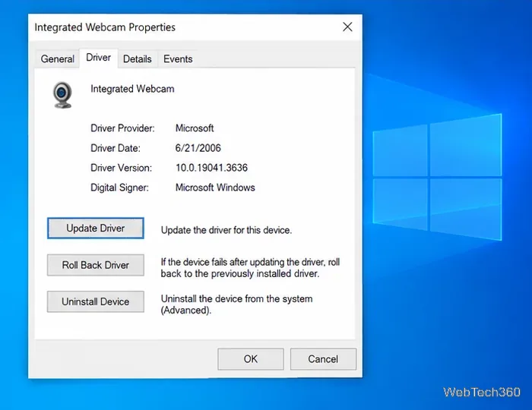
Task: Click 'Update the driver for this device.' text
Action: click(226, 230)
